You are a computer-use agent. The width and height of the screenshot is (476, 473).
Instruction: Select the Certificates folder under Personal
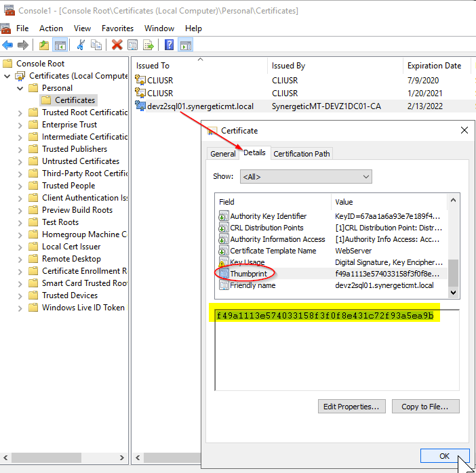[68, 100]
